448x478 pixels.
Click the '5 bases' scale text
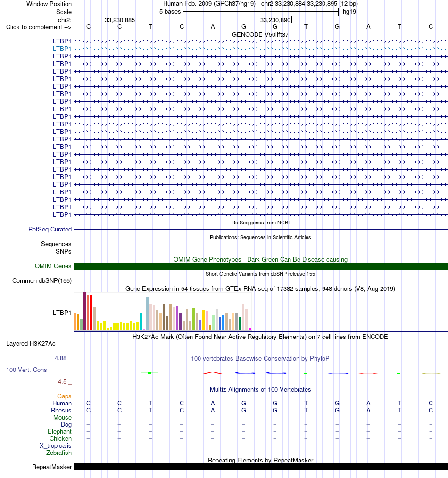170,12
